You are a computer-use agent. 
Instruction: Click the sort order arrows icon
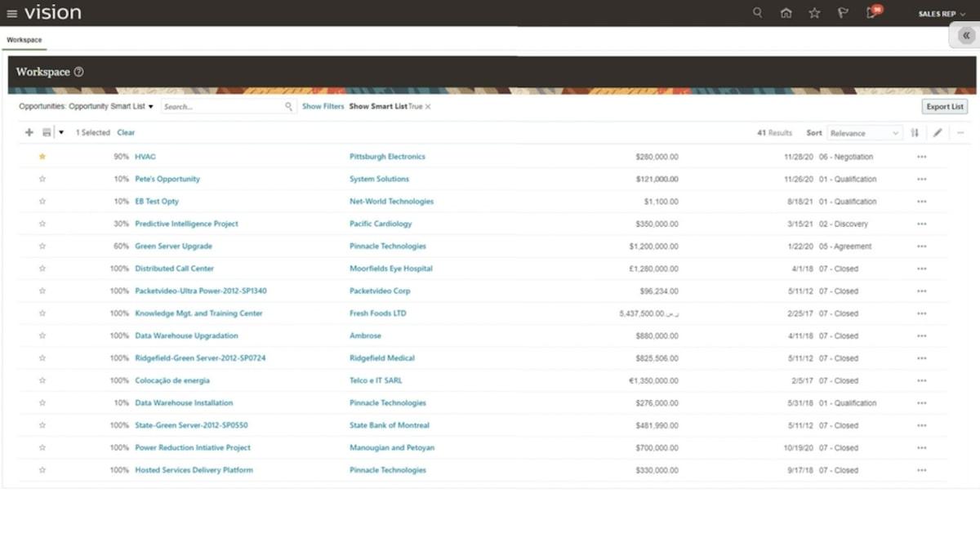tap(915, 132)
